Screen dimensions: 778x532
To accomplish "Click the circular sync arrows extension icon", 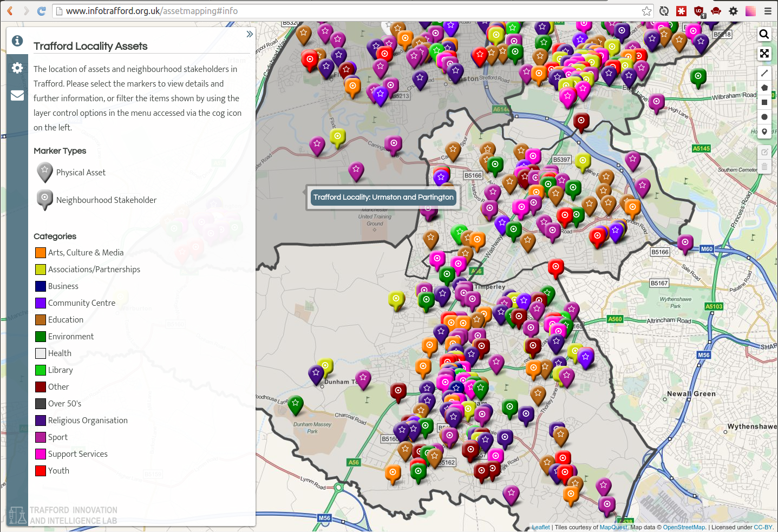I will (664, 11).
